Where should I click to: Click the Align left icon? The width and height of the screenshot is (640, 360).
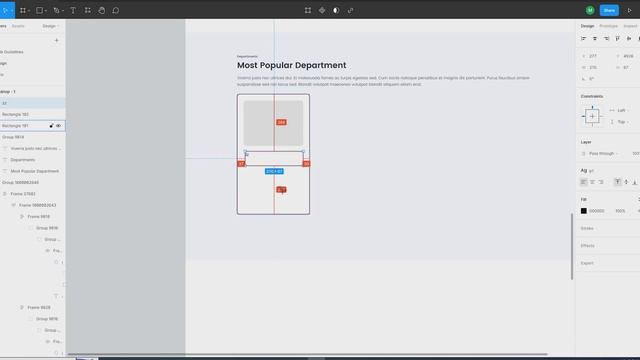pos(583,38)
